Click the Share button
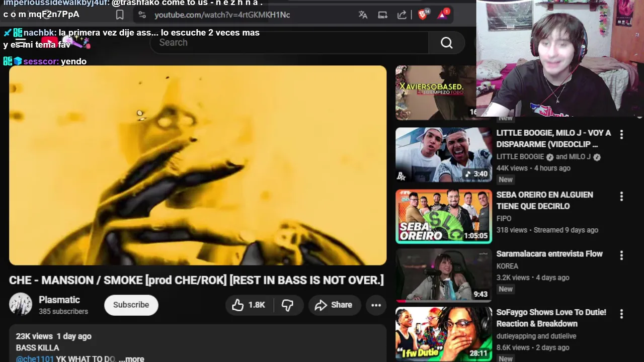Viewport: 644px width, 362px height. coord(334,305)
